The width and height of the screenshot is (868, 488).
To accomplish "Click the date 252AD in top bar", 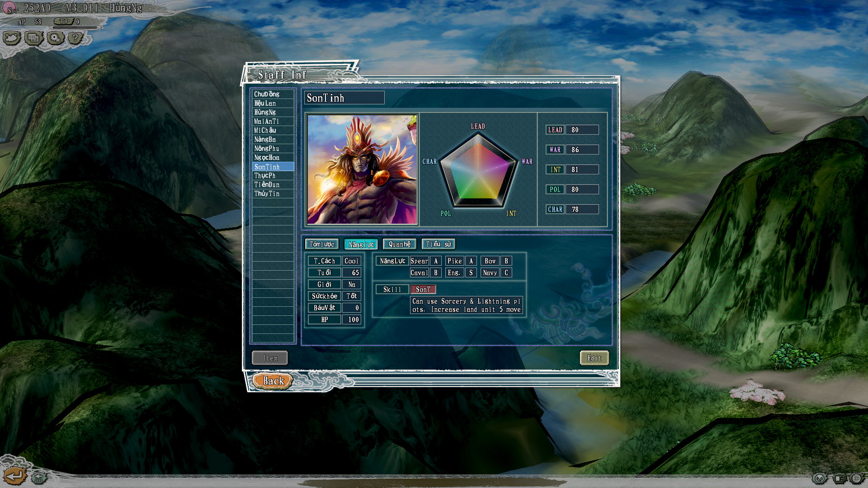I will tap(37, 8).
